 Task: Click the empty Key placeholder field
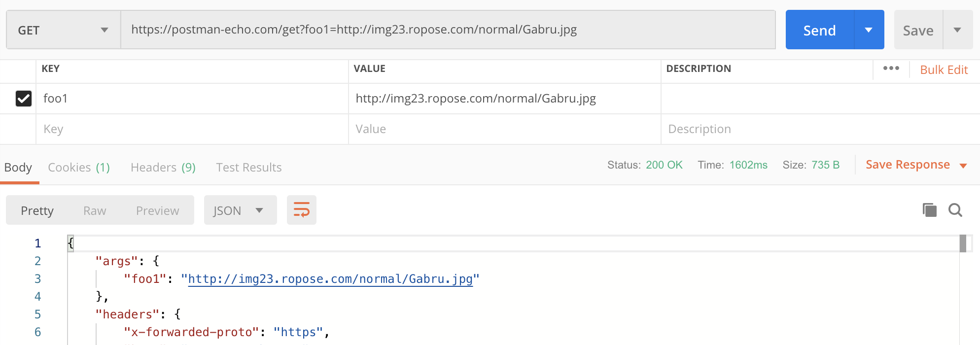point(192,129)
